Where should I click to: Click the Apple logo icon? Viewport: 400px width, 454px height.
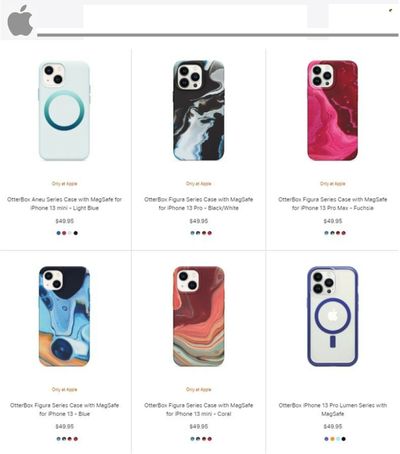point(20,21)
